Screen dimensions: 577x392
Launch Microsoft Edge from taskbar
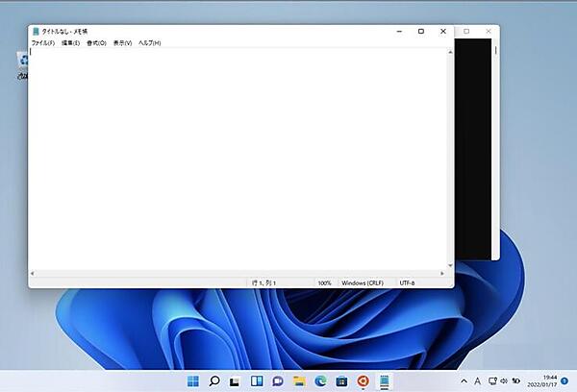click(x=320, y=381)
